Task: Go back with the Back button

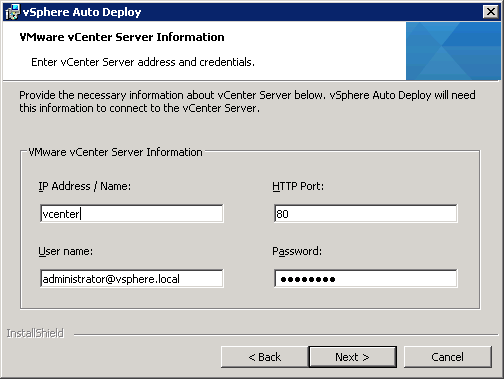Action: pyautogui.click(x=265, y=357)
